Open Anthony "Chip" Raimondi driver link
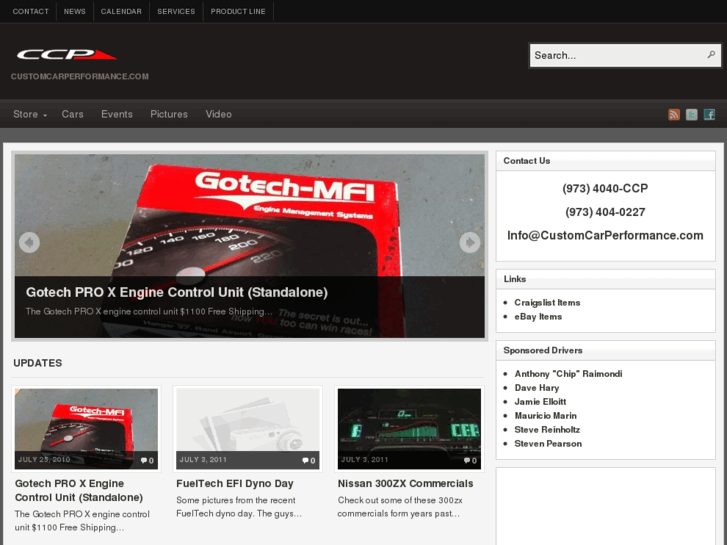727x545 pixels. coord(568,374)
